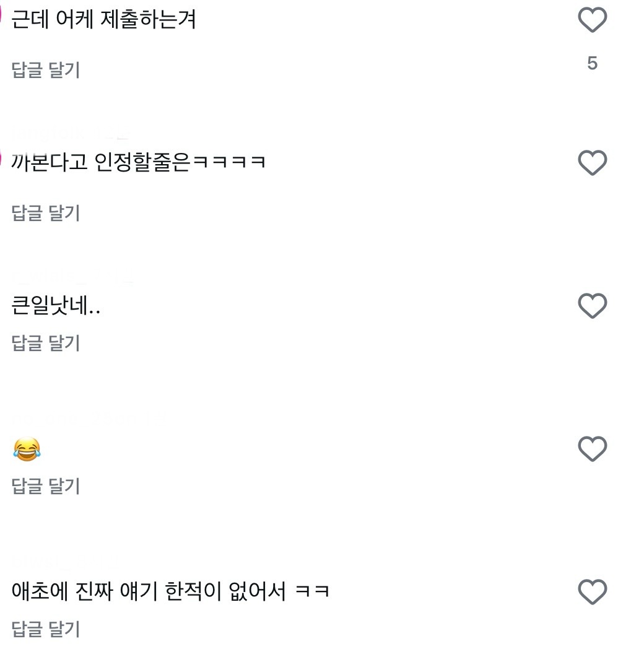Reply to the laughing emoji comment
The image size is (644, 649).
pyautogui.click(x=46, y=486)
